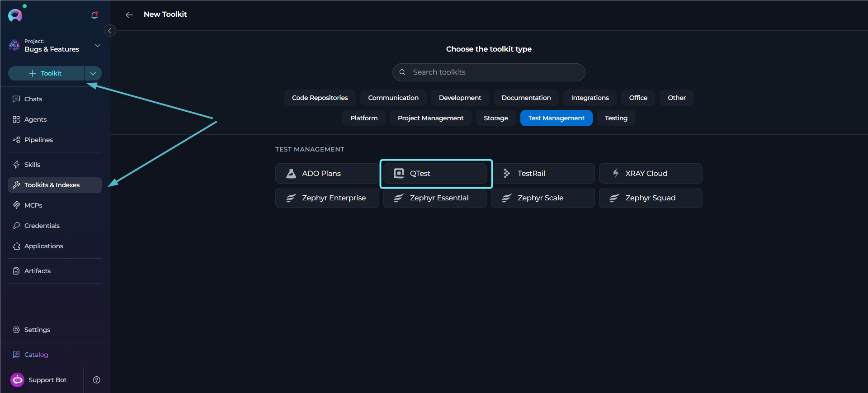Viewport: 868px width, 393px height.
Task: Click the + Toolkit button
Action: tap(46, 73)
